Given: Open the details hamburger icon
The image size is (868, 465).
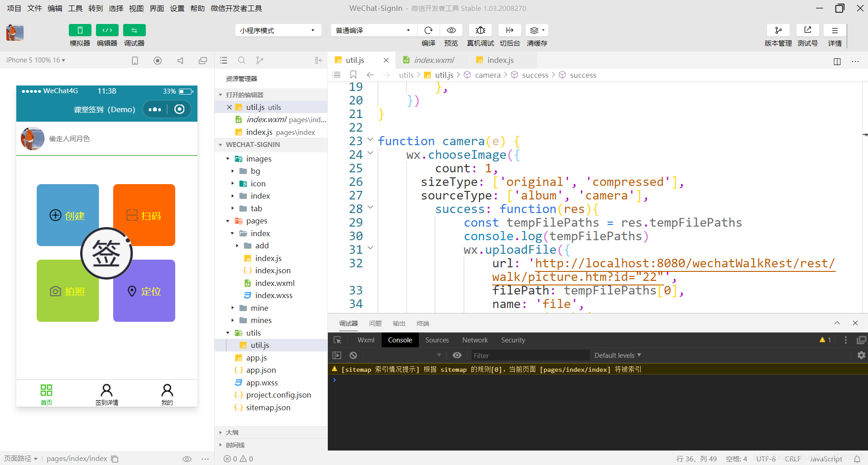Looking at the screenshot, I should [835, 30].
